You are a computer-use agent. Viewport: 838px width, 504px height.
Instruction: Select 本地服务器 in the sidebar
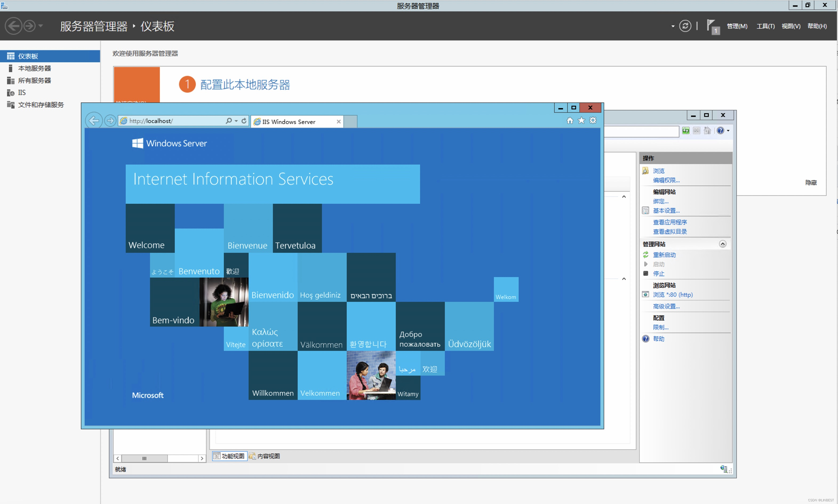click(50, 68)
